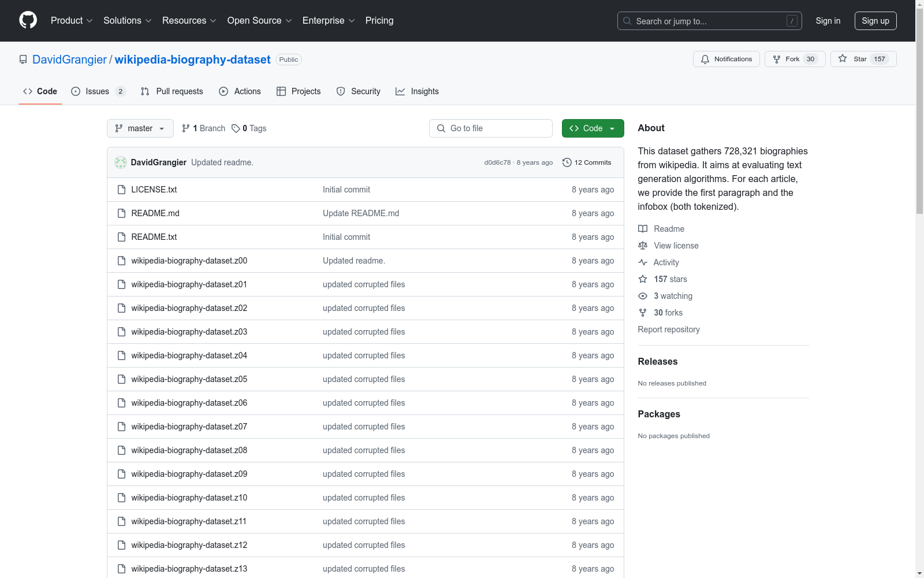The image size is (924, 578).
Task: Open the wikipedia-biography-dataset.z07 file
Action: pos(189,427)
